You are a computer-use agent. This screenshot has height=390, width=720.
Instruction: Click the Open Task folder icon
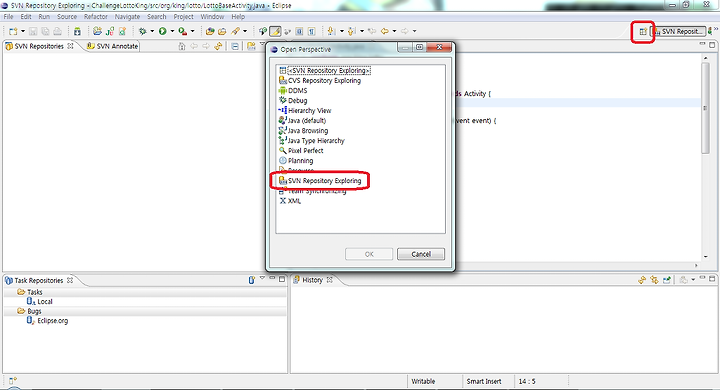[x=222, y=31]
